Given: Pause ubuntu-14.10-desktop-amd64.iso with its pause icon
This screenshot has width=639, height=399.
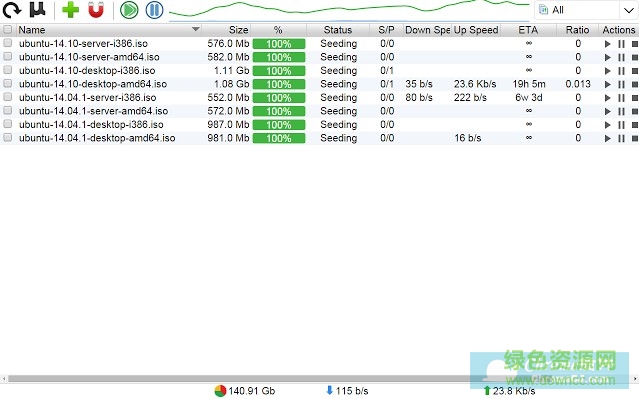Looking at the screenshot, I should point(621,84).
